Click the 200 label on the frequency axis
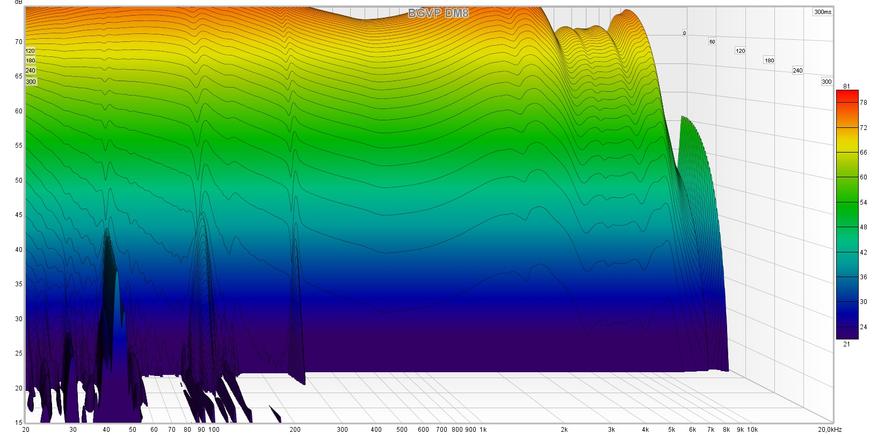This screenshot has height=435, width=877. tap(295, 430)
